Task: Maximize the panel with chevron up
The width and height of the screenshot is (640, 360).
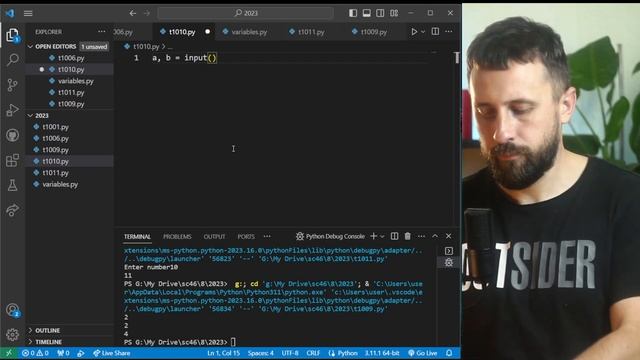Action: (435, 236)
